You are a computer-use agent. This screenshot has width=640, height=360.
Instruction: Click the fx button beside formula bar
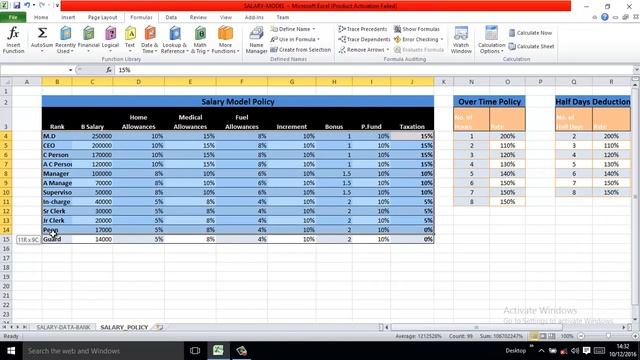pyautogui.click(x=109, y=70)
